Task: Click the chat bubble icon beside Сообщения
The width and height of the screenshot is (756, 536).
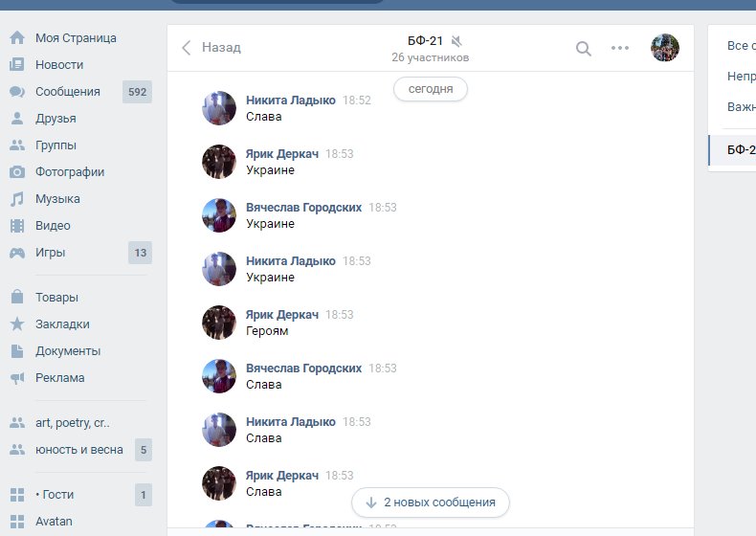Action: [x=17, y=92]
